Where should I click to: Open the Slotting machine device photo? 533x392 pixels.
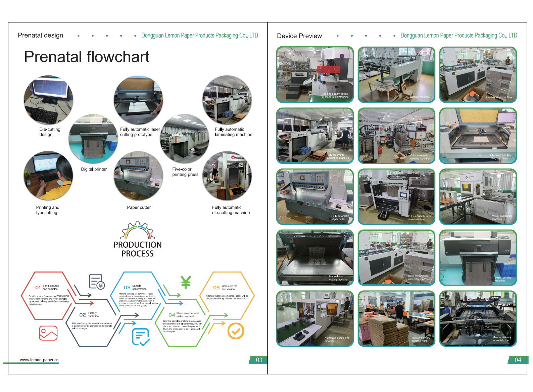coord(396,75)
